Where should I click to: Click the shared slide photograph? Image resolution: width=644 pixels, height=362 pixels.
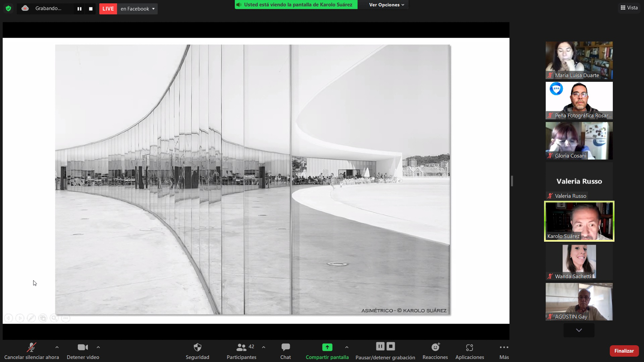pos(252,179)
